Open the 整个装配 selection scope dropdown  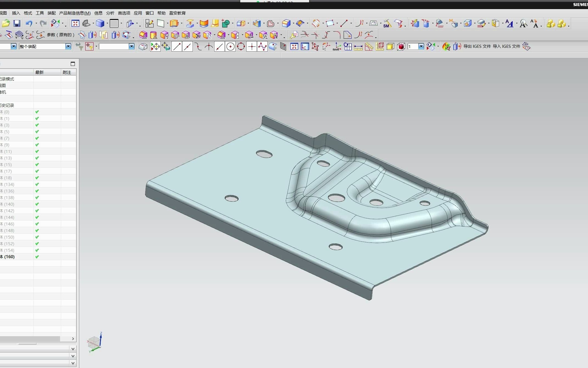(68, 46)
